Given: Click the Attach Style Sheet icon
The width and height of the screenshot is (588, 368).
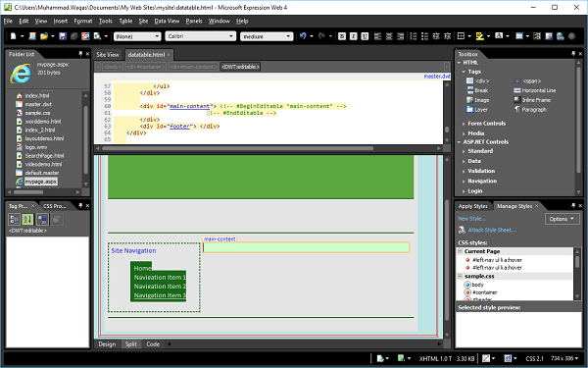Looking at the screenshot, I should tap(462, 230).
